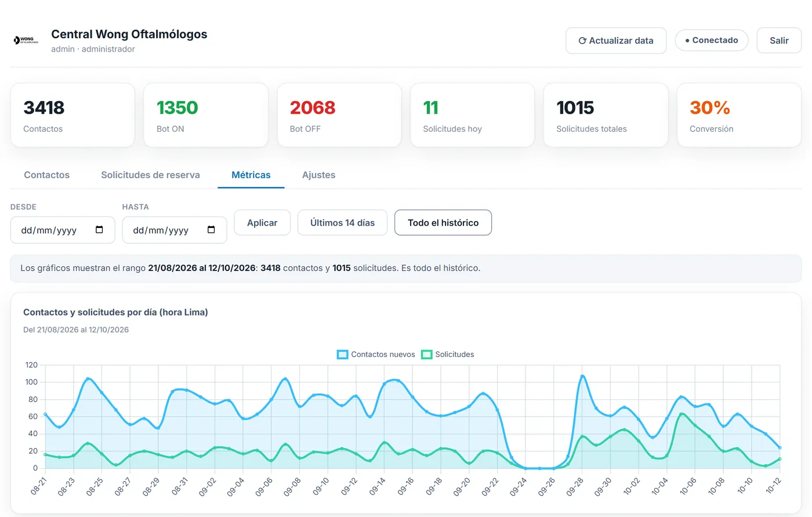The height and width of the screenshot is (517, 812).
Task: Click the 3418 Contactos stat card
Action: pos(72,115)
